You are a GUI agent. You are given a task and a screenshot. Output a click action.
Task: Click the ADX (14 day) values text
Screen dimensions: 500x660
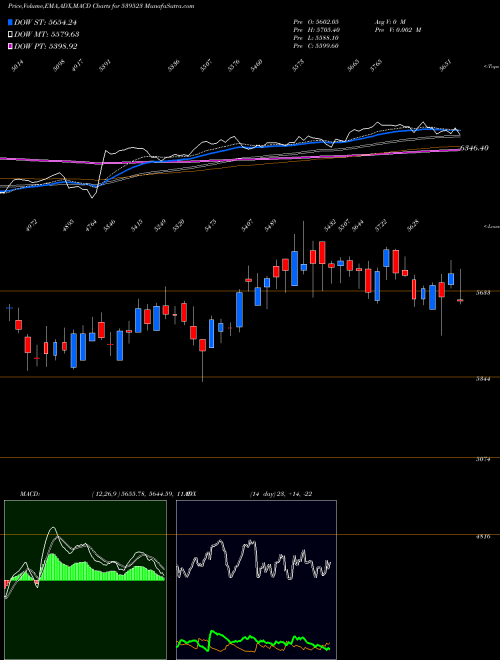[281, 494]
